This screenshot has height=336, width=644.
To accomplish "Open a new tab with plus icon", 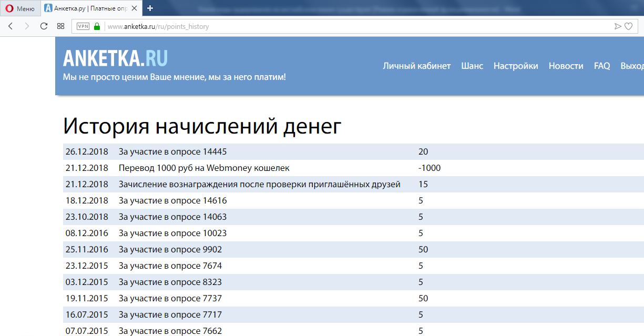I will point(150,8).
